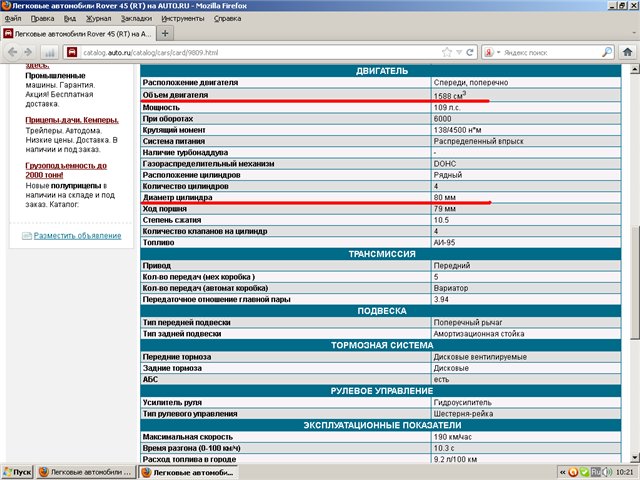Viewport: 640px width, 480px height.
Task: Click the Firefox back arrow button
Action: click(13, 52)
